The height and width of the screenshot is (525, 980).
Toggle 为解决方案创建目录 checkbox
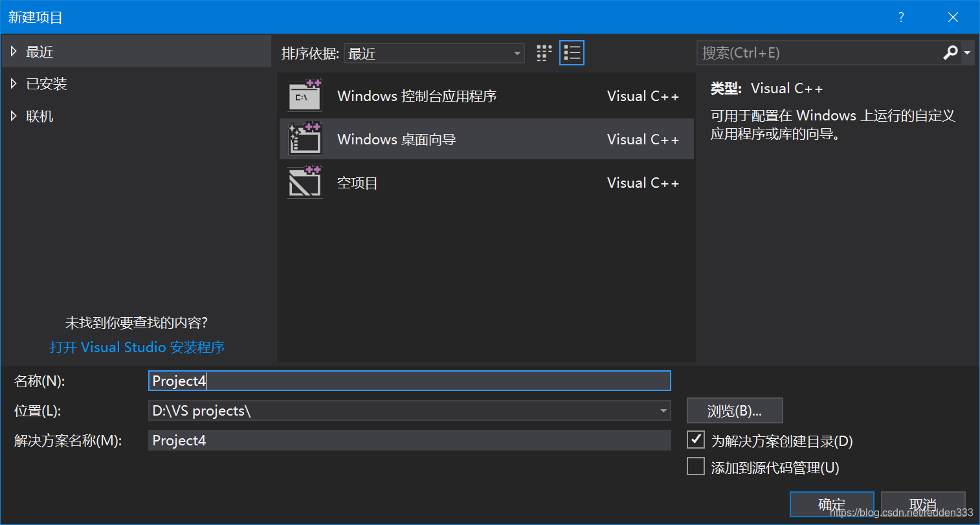(696, 440)
